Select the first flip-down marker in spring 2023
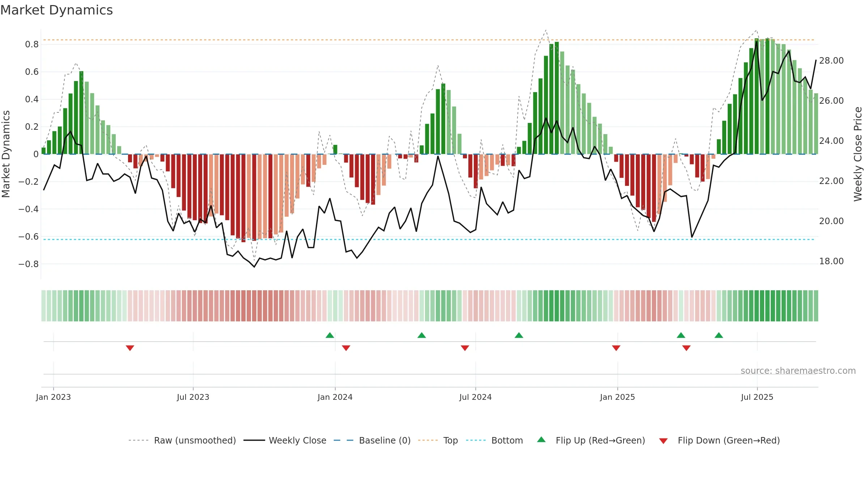This screenshot has width=868, height=488. [x=130, y=348]
